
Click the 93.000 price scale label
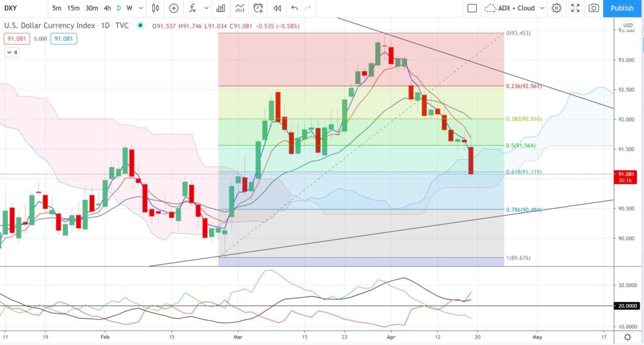coord(626,60)
